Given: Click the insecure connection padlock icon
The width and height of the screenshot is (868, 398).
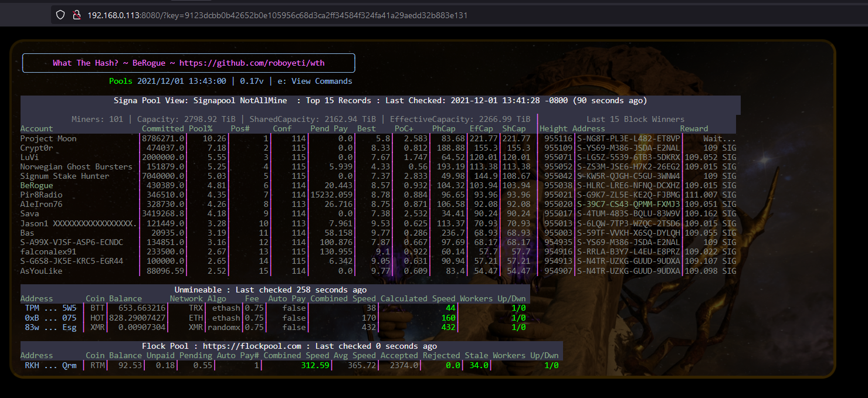Looking at the screenshot, I should tap(76, 15).
